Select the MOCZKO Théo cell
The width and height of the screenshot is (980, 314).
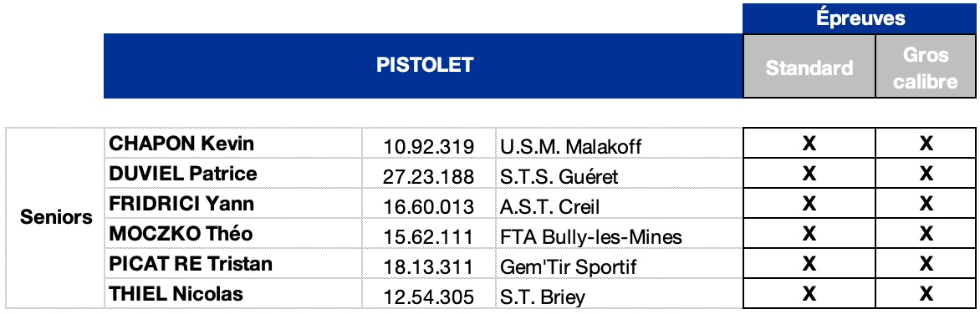[232, 233]
